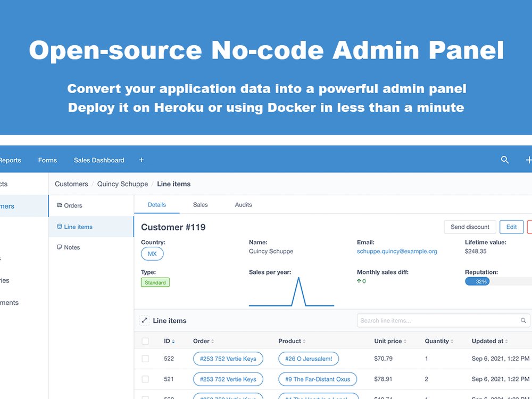The width and height of the screenshot is (532, 399).
Task: Switch to the Audits tab
Action: [x=243, y=205]
